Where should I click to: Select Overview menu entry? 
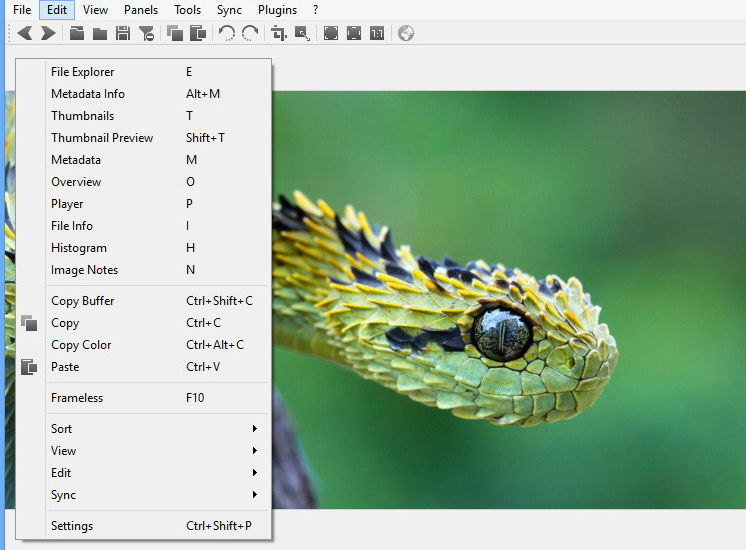(x=144, y=182)
